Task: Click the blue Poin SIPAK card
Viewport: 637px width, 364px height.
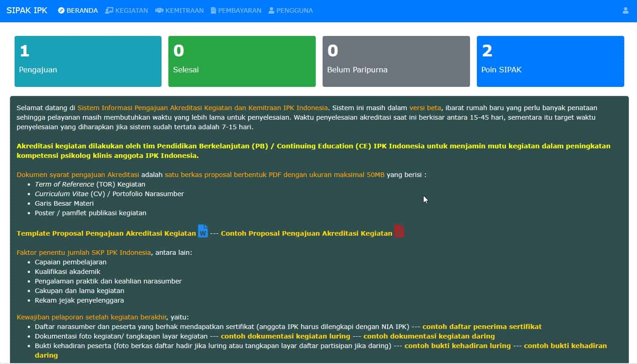Action: 551,61
